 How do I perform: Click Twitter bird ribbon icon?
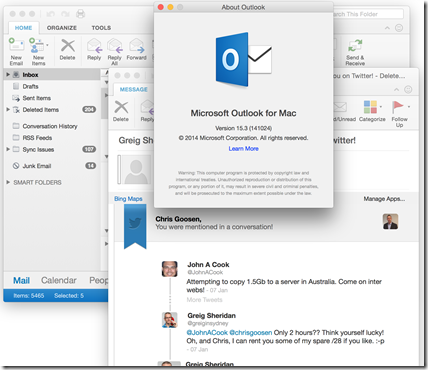135,226
